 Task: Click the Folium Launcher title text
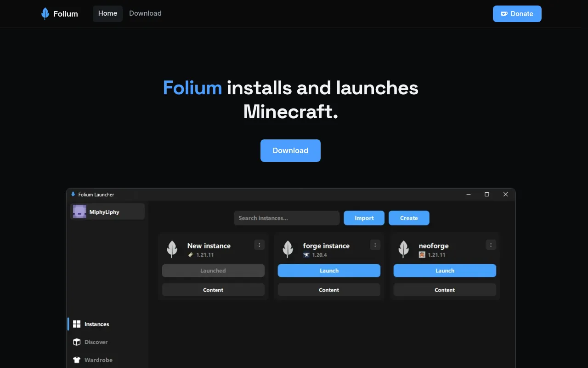click(x=96, y=195)
